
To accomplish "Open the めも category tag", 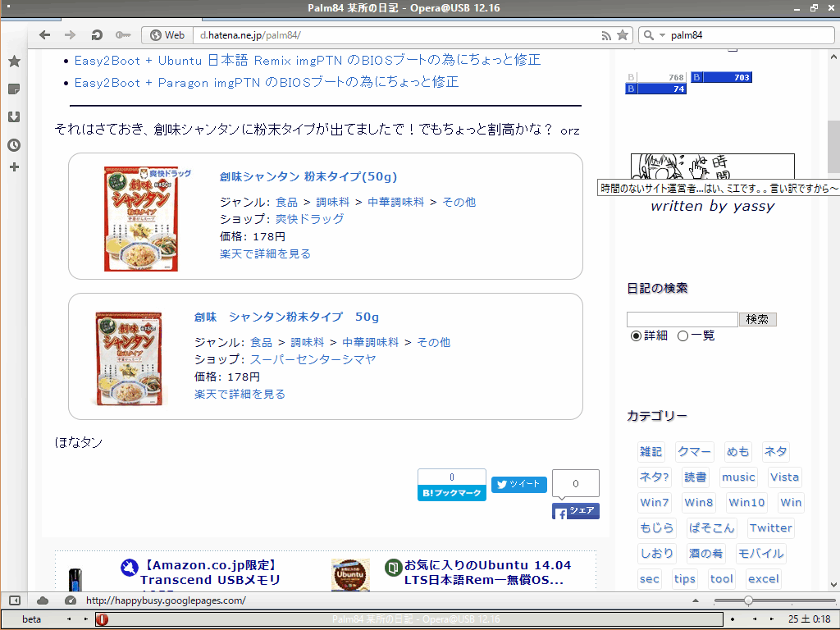I will [x=737, y=452].
